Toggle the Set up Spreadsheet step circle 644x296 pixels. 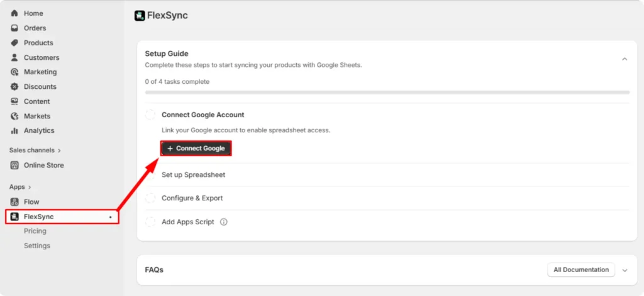coord(150,174)
